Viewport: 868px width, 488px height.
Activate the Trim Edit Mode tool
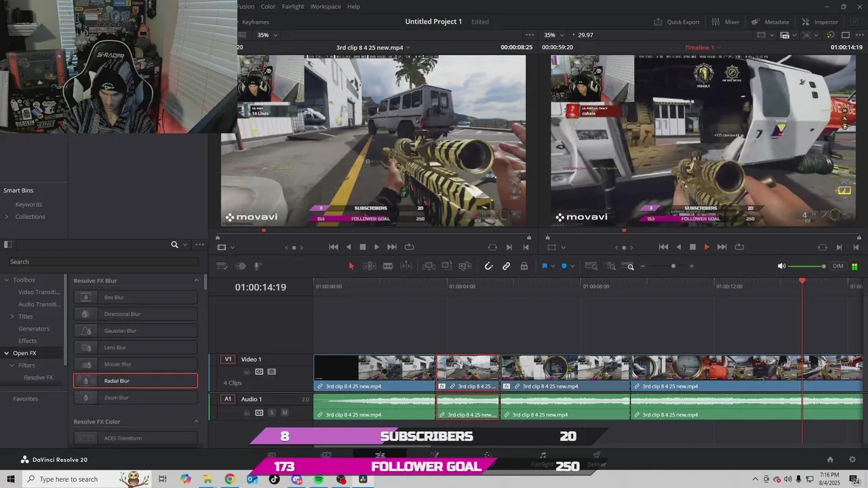point(370,266)
